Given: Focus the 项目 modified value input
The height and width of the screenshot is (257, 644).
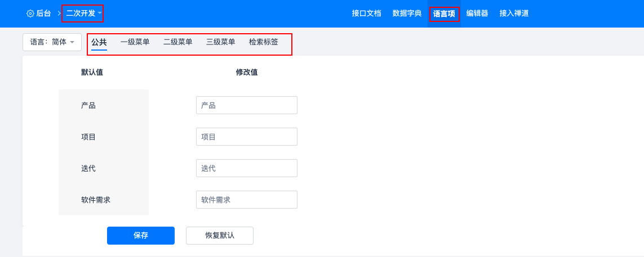Looking at the screenshot, I should (x=246, y=137).
